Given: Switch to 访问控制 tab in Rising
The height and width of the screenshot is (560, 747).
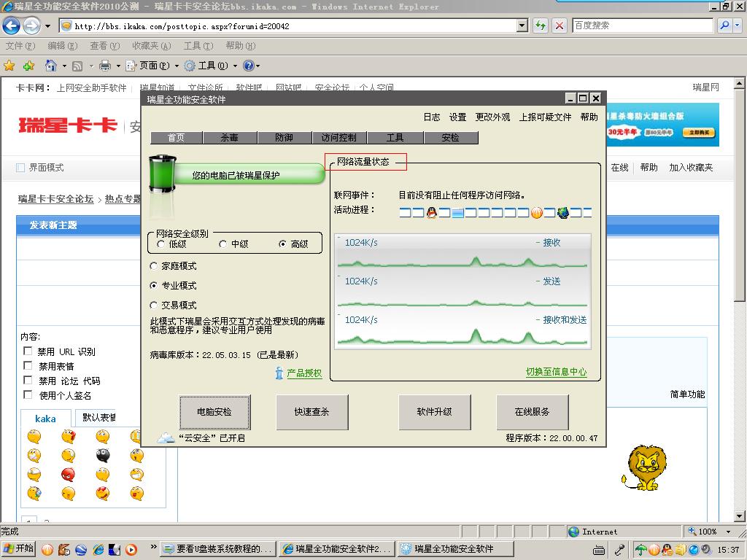Looking at the screenshot, I should click(338, 138).
